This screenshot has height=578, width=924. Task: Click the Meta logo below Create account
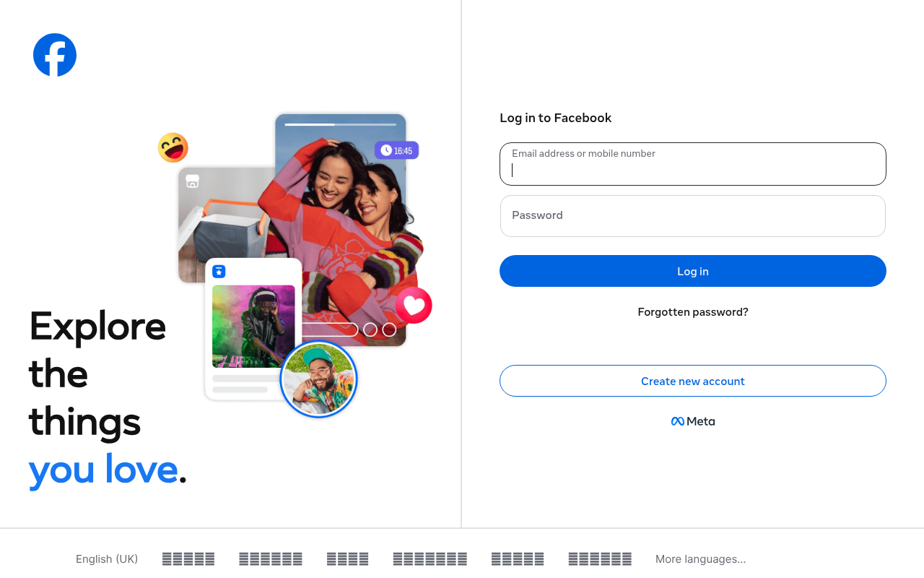coord(693,421)
